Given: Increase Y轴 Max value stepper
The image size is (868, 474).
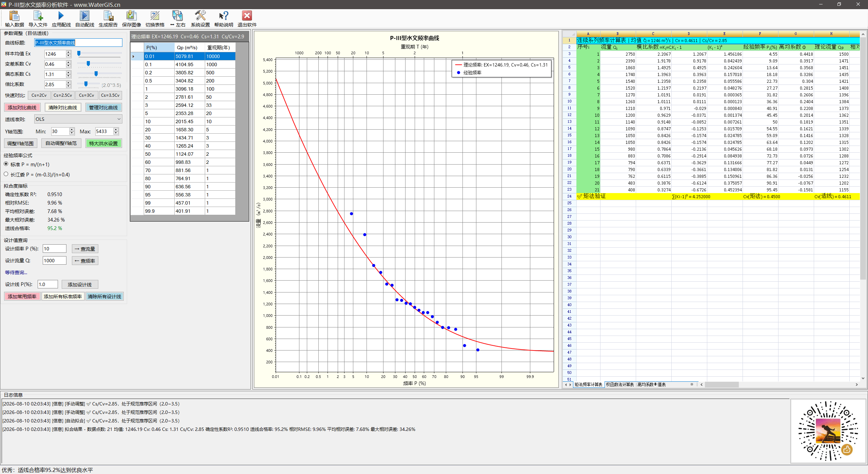Looking at the screenshot, I should click(x=116, y=130).
